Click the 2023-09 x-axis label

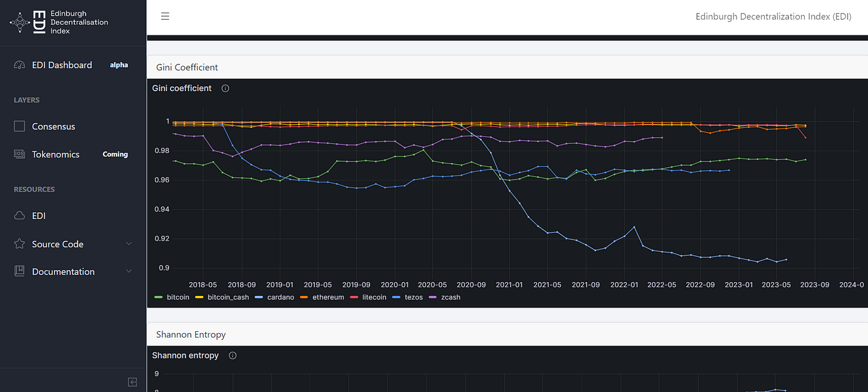814,285
